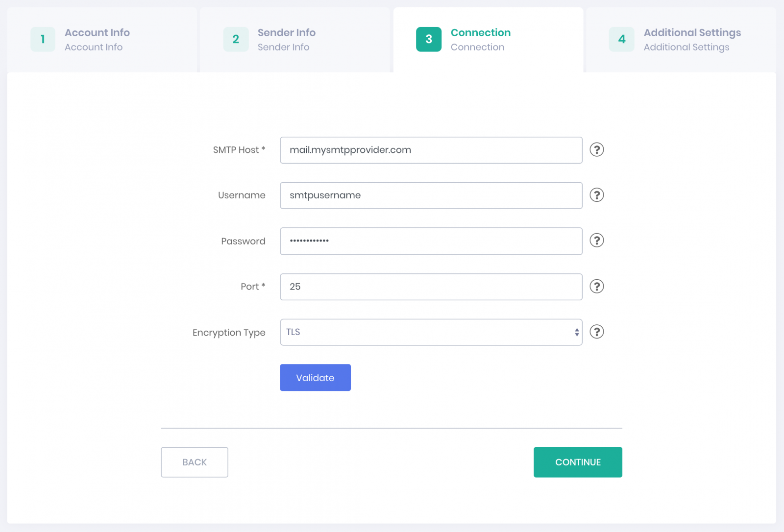The width and height of the screenshot is (784, 532).
Task: Click the step 1 number badge
Action: (x=43, y=39)
